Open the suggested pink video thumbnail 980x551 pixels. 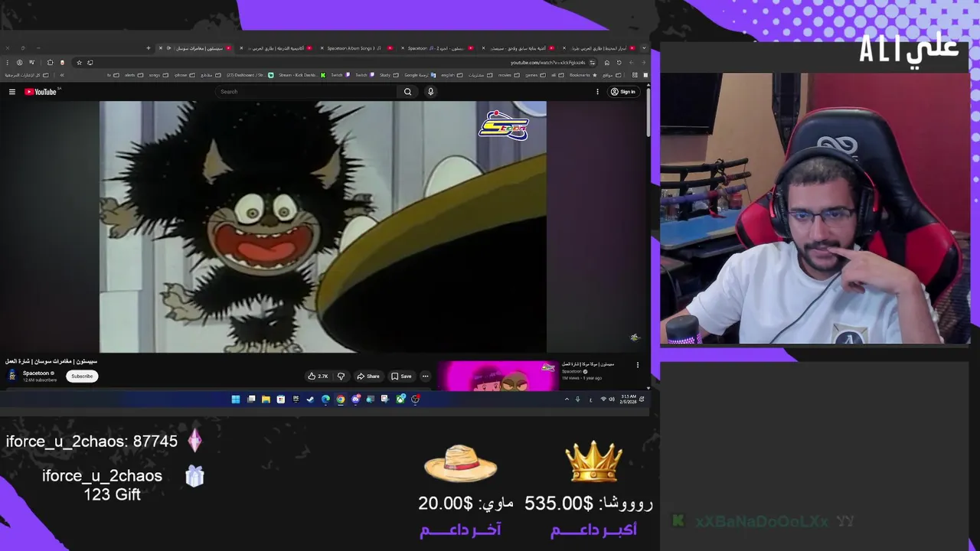pos(498,376)
